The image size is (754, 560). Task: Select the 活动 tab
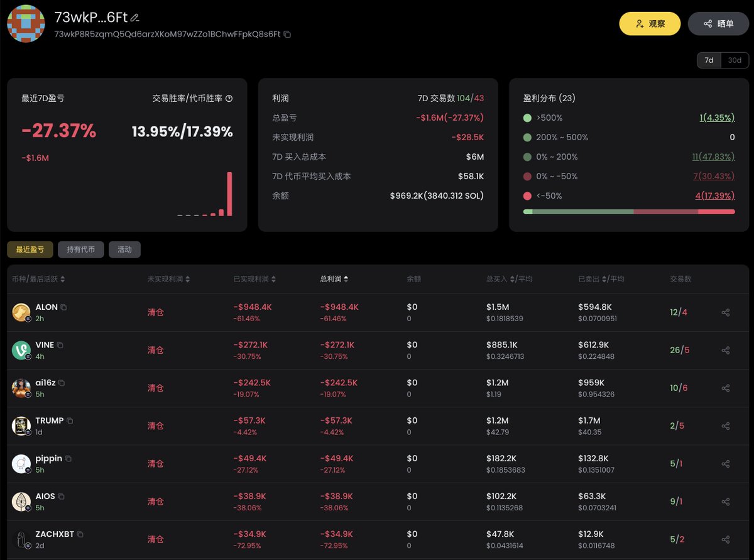click(124, 250)
